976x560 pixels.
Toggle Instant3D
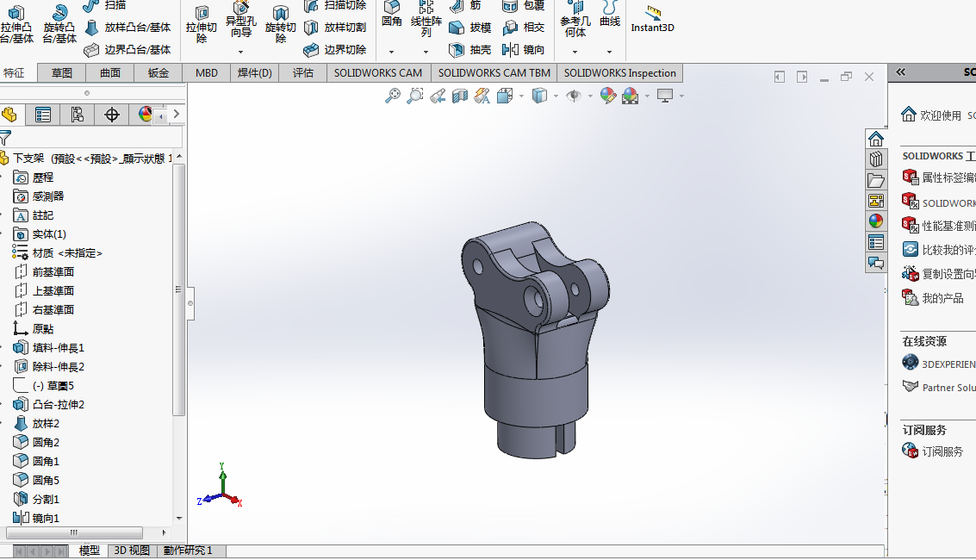point(652,20)
